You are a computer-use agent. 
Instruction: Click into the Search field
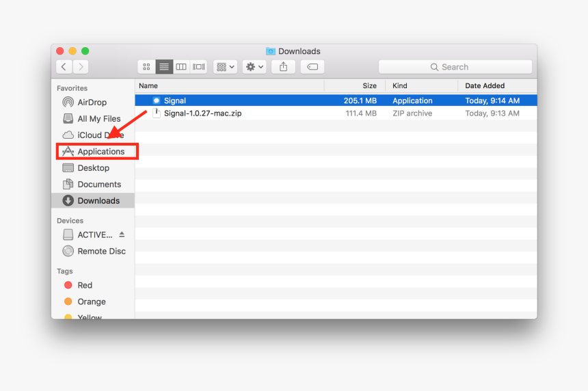click(x=455, y=67)
